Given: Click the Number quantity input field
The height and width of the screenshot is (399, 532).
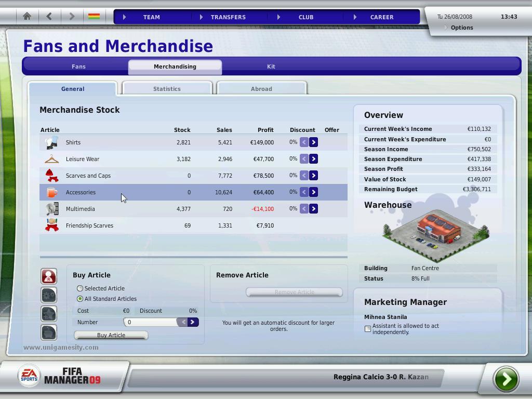Looking at the screenshot, I should click(x=151, y=322).
